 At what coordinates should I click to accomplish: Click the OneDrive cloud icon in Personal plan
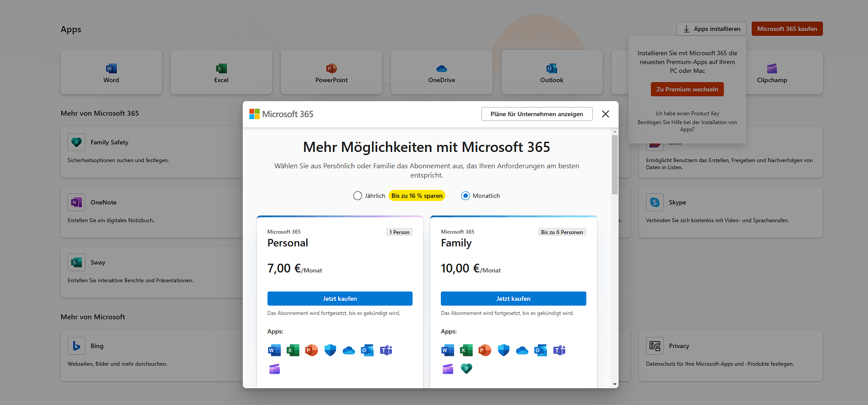click(x=348, y=350)
